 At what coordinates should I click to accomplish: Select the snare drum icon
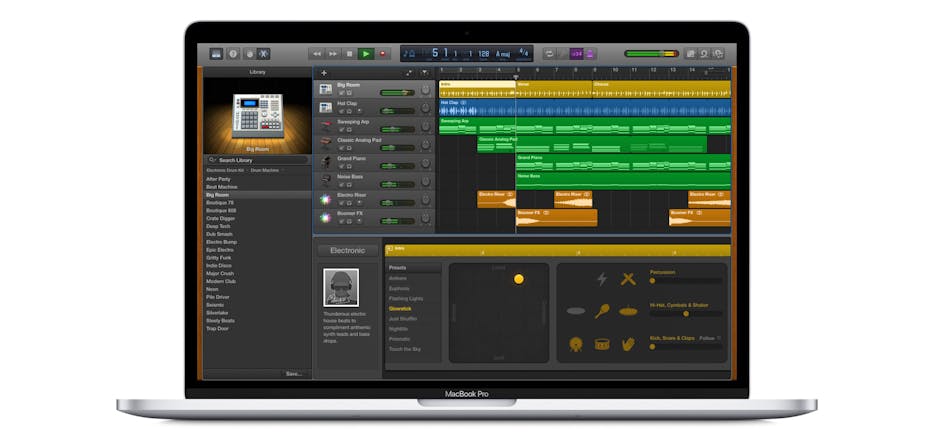tap(602, 344)
